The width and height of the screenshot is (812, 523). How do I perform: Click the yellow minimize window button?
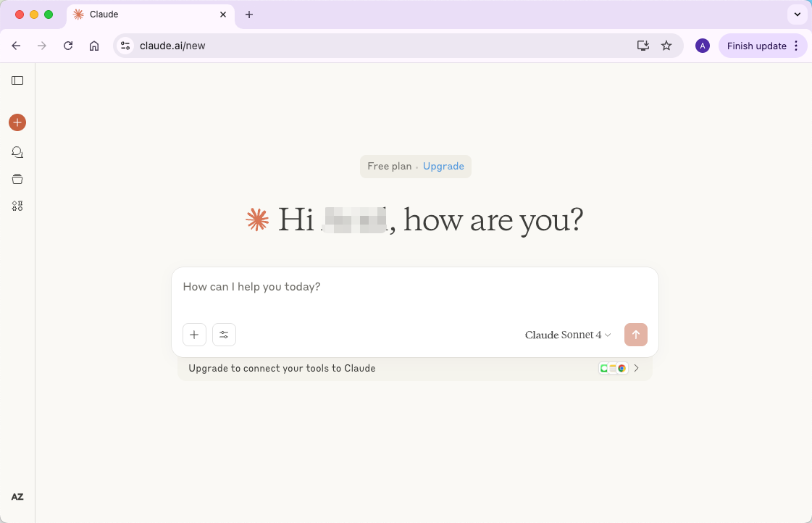(34, 14)
